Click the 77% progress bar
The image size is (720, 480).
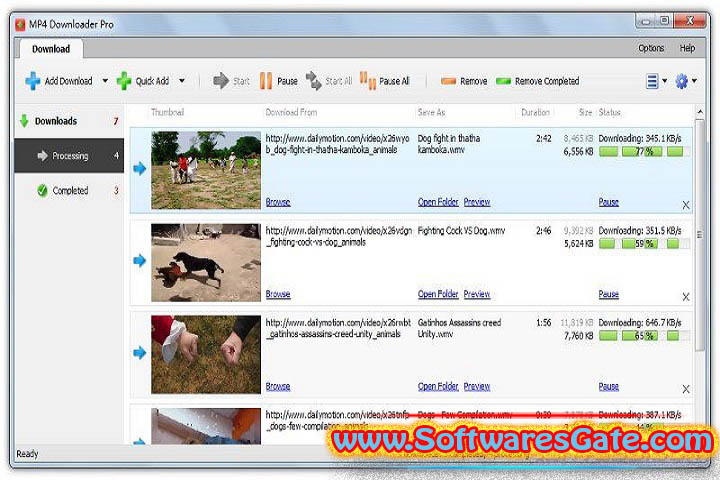coord(644,152)
